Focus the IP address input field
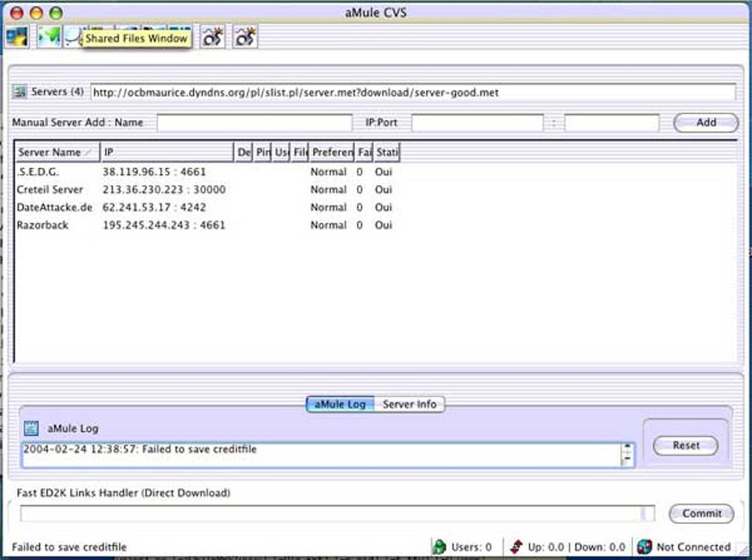The width and height of the screenshot is (752, 560). 477,122
